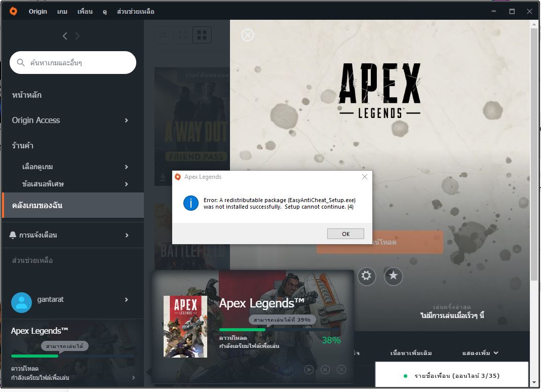Minimize the Origin window
This screenshot has width=541, height=392.
[x=494, y=11]
